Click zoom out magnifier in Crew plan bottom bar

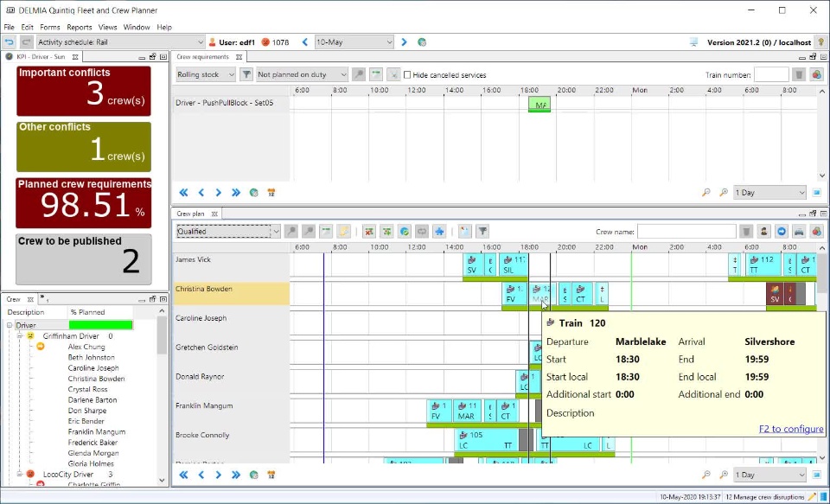706,475
